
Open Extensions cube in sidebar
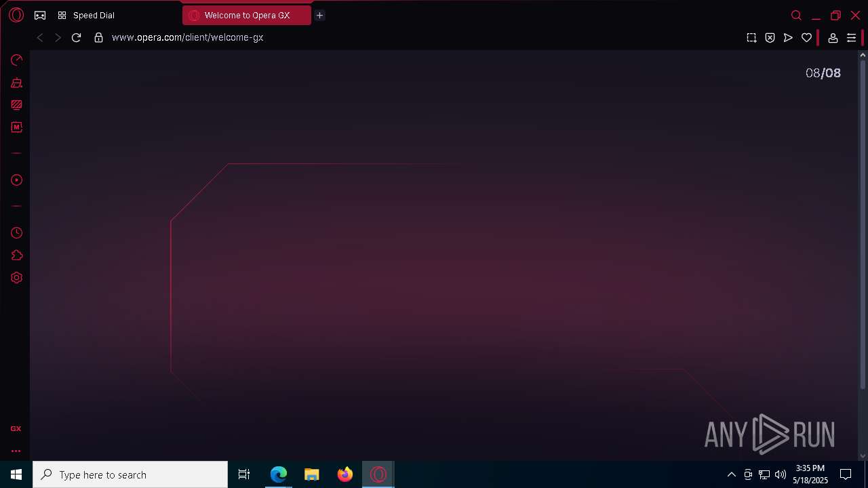click(x=17, y=256)
